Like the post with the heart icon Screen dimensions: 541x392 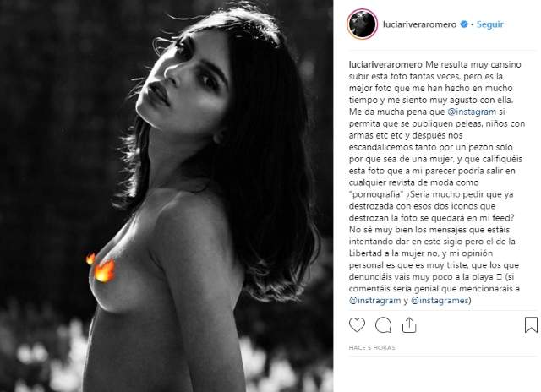(x=357, y=324)
